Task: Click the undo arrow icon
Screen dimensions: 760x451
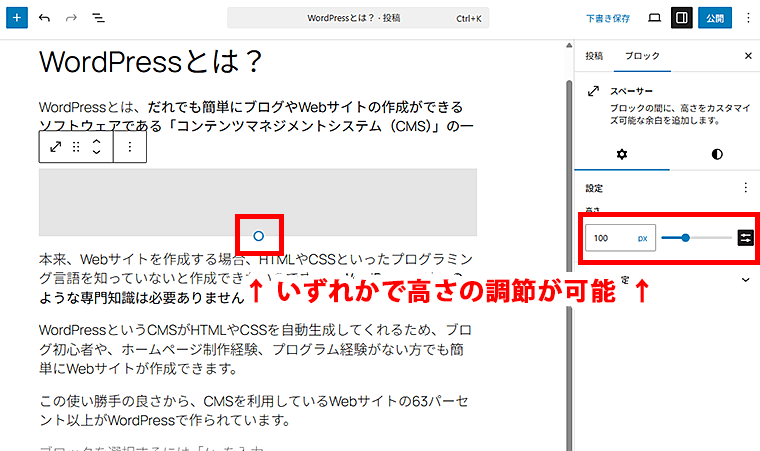Action: coord(45,18)
